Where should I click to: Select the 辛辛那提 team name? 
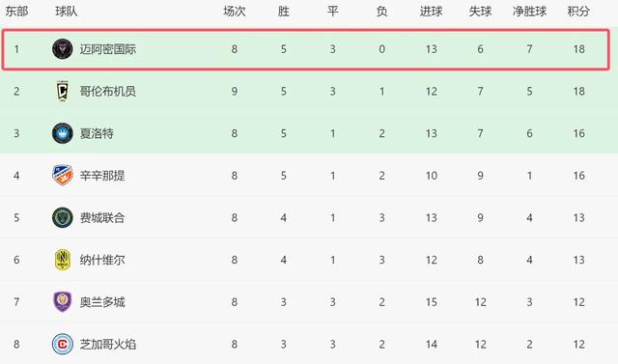[x=102, y=176]
